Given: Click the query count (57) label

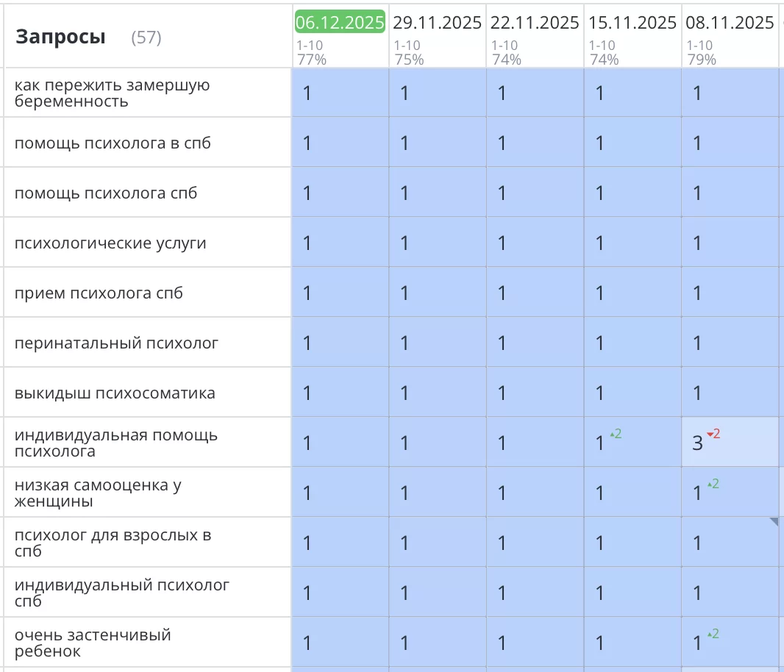Looking at the screenshot, I should 146,38.
